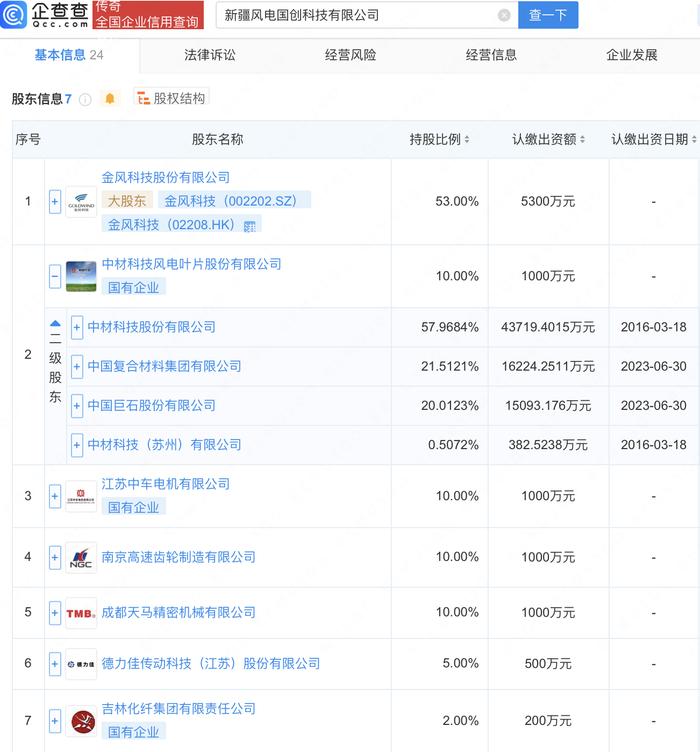Expand 成都天马精密机械有限公司 row
Image resolution: width=700 pixels, height=752 pixels.
point(55,613)
